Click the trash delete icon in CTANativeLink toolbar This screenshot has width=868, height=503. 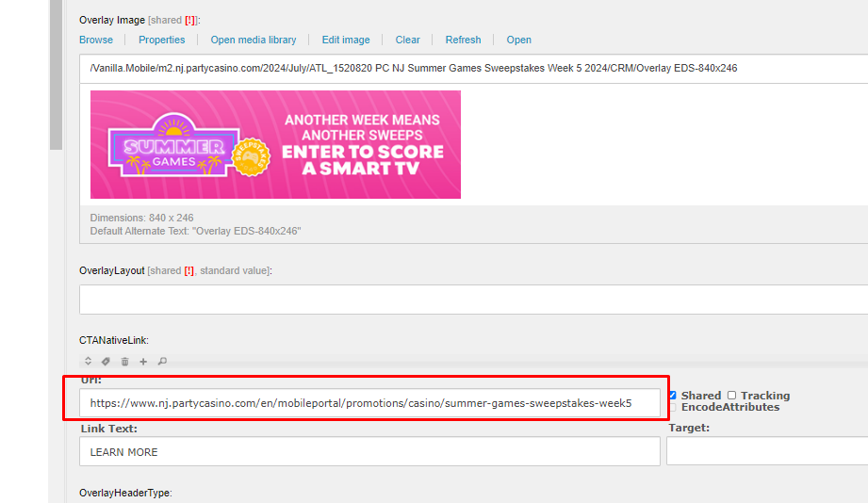(125, 362)
